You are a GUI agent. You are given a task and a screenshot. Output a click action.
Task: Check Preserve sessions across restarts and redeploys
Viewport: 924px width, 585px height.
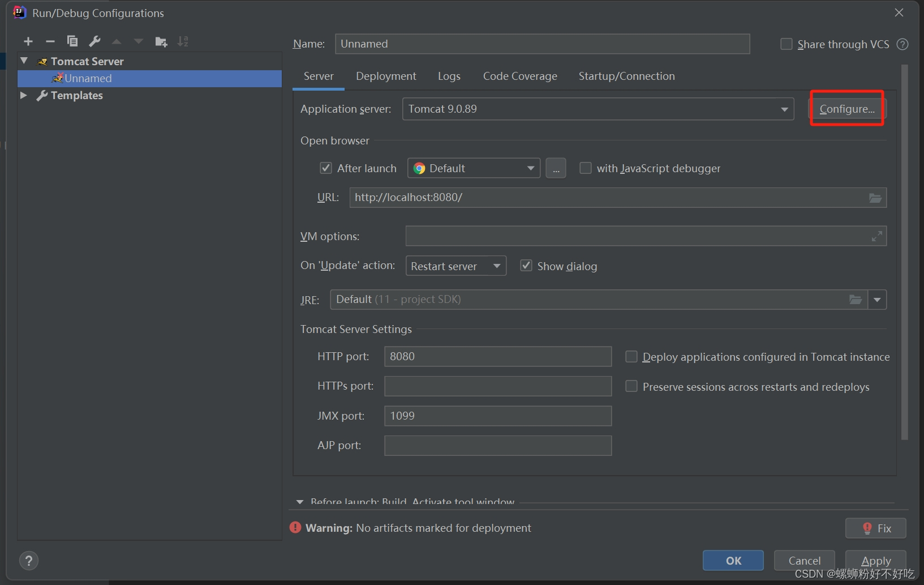pos(631,386)
